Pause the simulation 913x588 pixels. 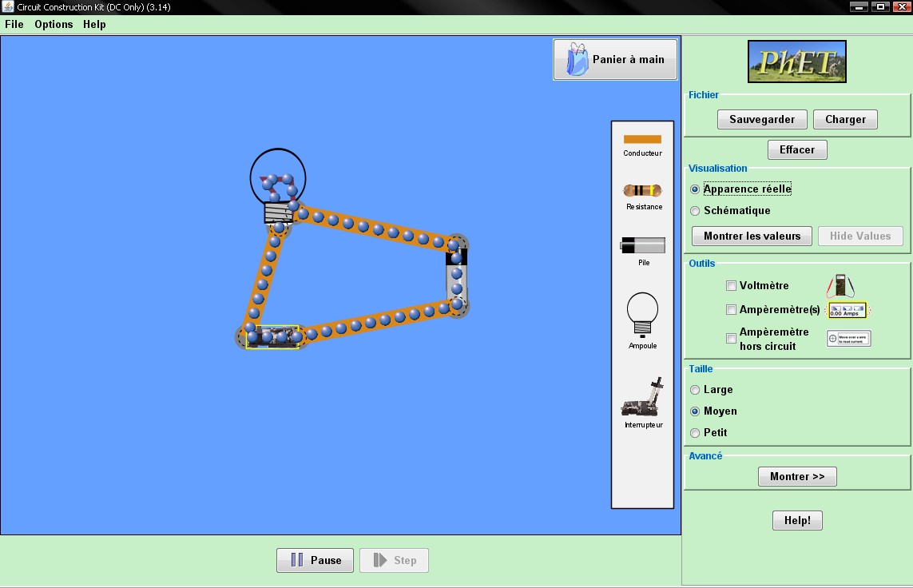point(315,560)
